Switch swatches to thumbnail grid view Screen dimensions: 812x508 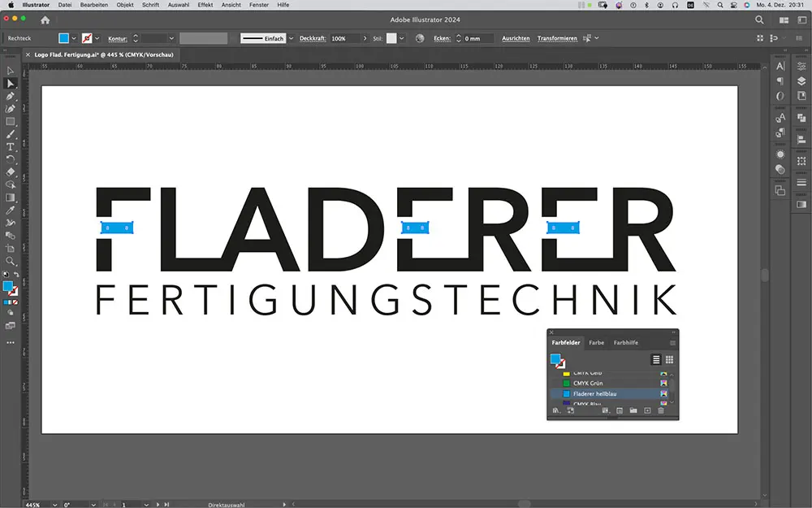point(670,359)
